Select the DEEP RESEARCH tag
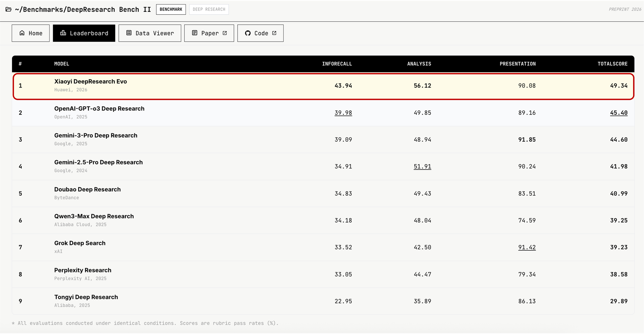Screen dimensions: 644x334 [x=209, y=9]
